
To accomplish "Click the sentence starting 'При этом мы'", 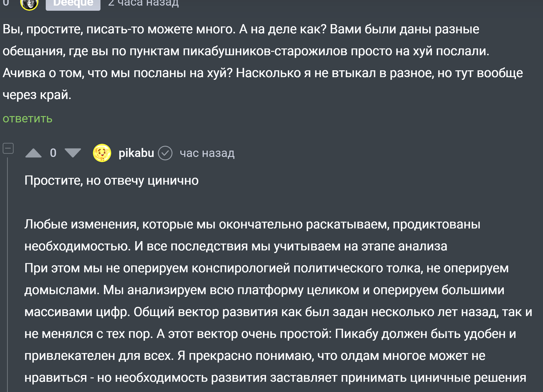I will pyautogui.click(x=106, y=268).
